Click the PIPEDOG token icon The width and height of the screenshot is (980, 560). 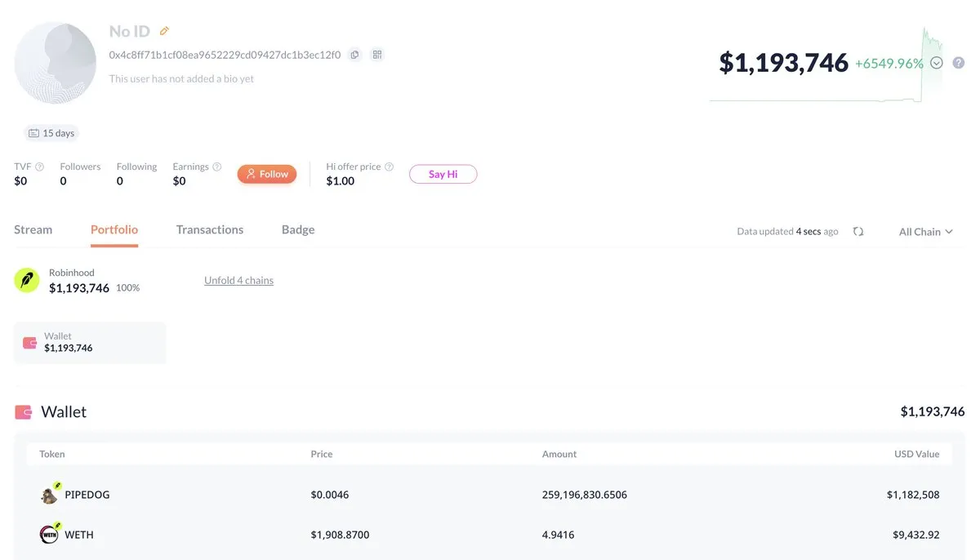pos(49,494)
